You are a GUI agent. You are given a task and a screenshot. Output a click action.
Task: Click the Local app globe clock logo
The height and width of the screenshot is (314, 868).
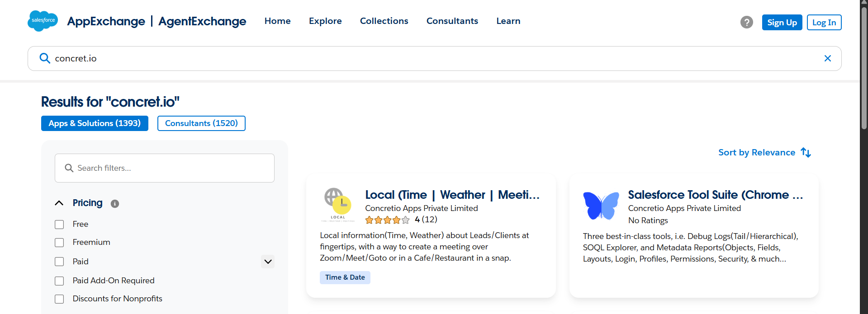(x=338, y=205)
